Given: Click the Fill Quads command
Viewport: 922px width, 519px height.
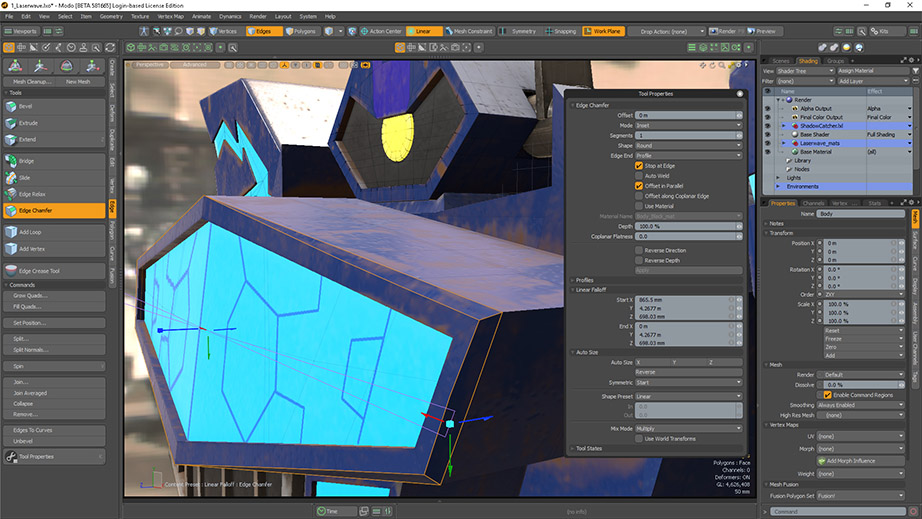Looking at the screenshot, I should click(27, 307).
